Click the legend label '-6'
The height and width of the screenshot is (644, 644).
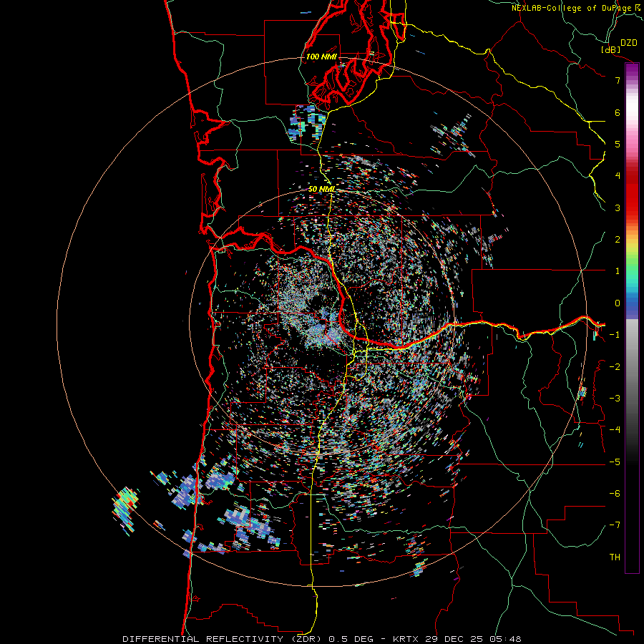coord(615,493)
